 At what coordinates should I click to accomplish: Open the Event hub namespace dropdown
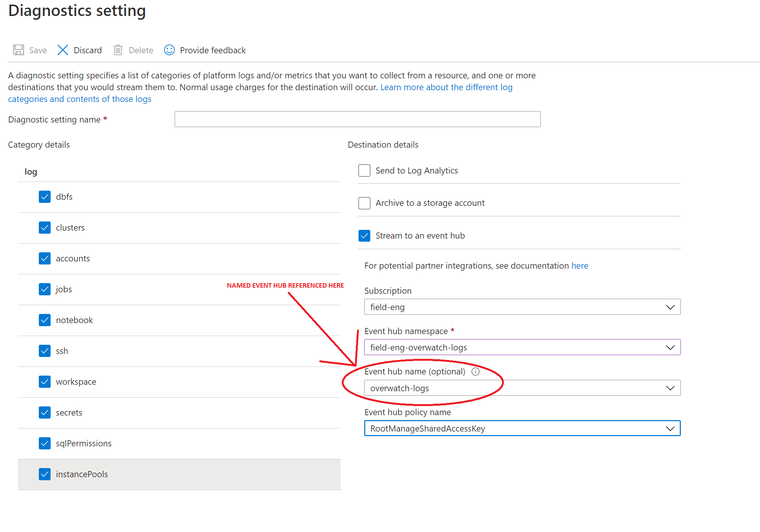coord(522,347)
